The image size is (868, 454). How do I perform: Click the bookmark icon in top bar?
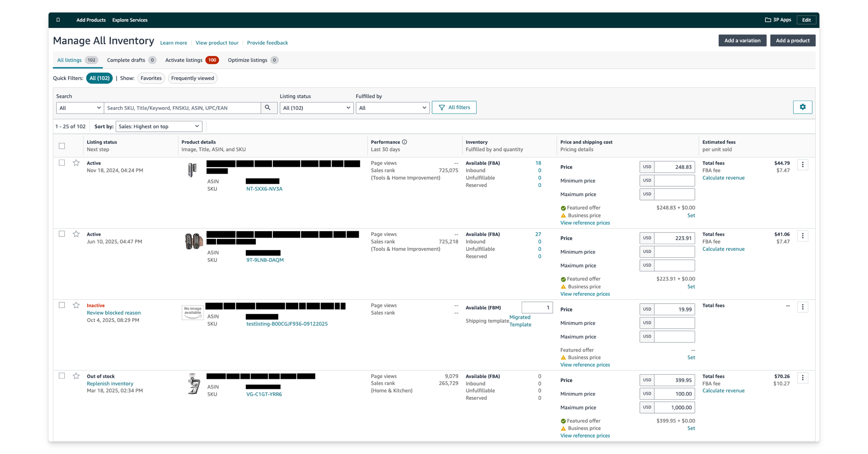click(58, 20)
